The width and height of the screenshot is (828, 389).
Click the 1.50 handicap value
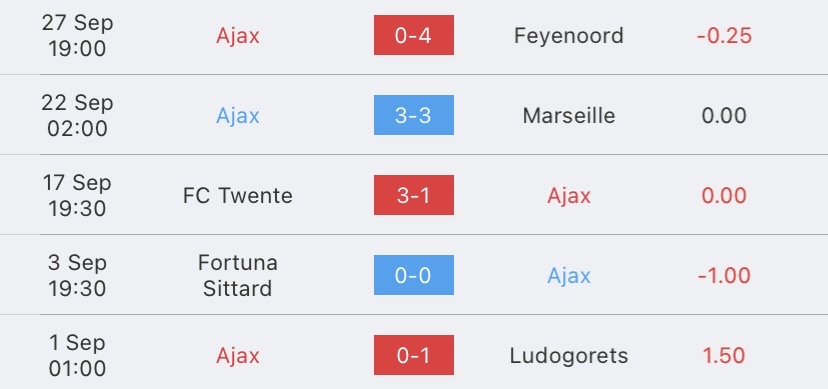724,355
